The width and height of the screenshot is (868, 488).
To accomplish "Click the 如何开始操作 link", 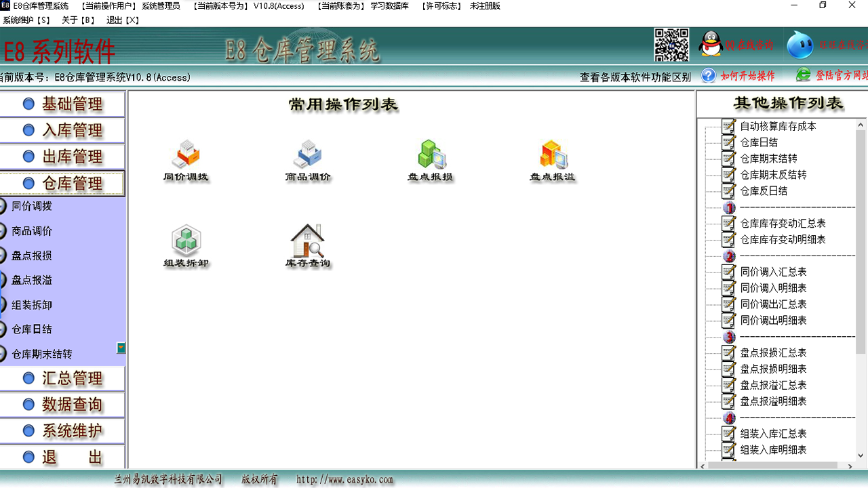I will (x=748, y=76).
